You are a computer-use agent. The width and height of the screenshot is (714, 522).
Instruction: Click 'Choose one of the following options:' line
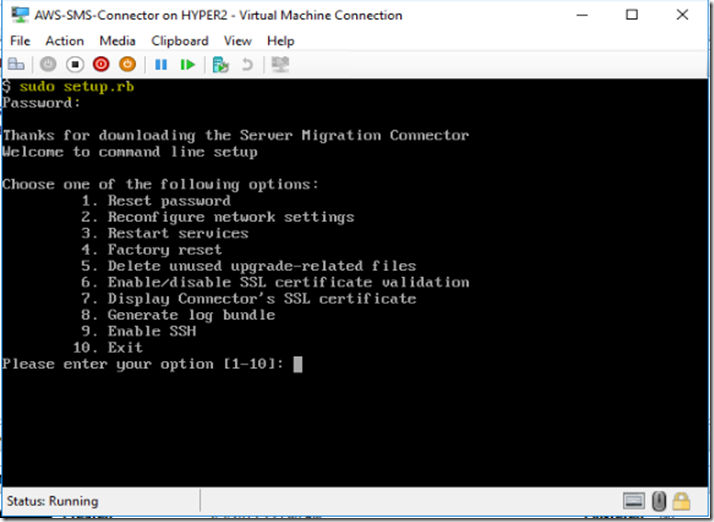(160, 185)
